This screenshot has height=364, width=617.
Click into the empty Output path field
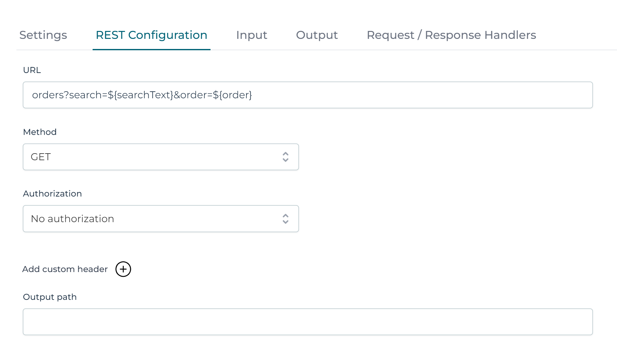(308, 322)
